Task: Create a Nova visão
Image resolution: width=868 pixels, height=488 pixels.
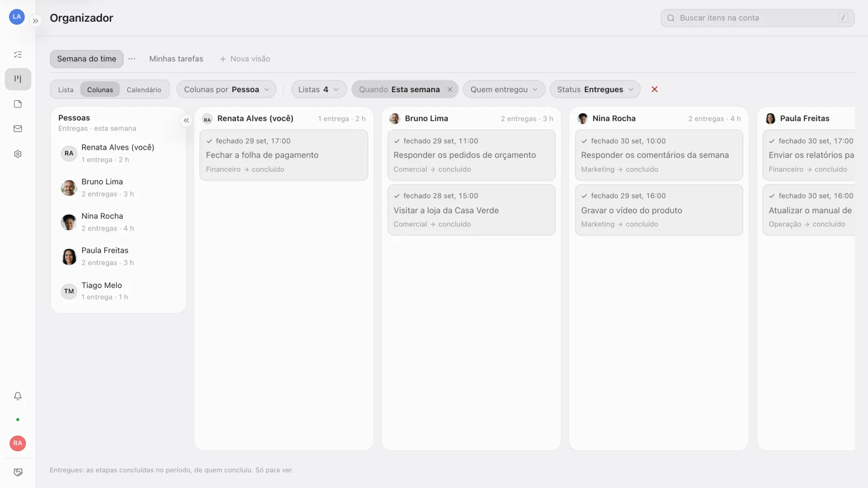Action: tap(245, 59)
